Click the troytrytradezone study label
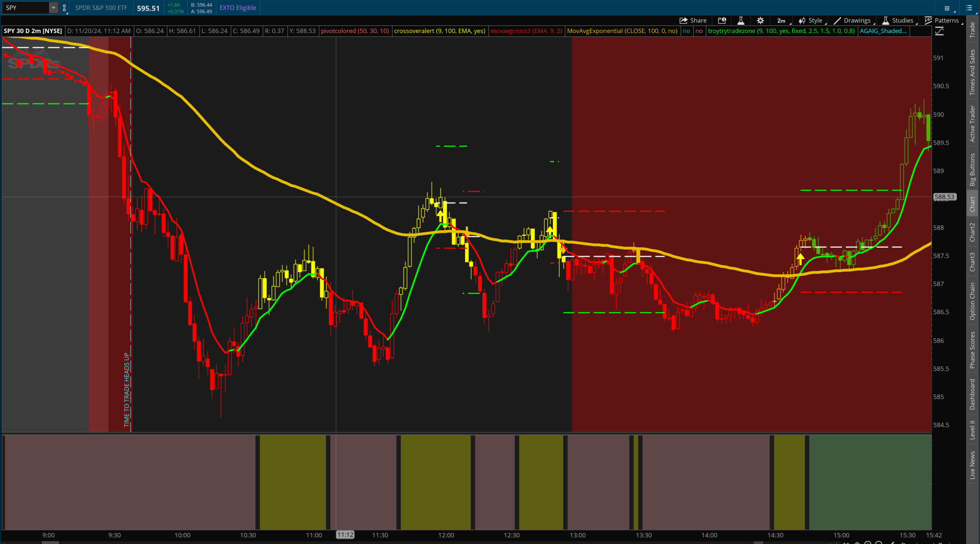The width and height of the screenshot is (980, 544). coord(781,31)
